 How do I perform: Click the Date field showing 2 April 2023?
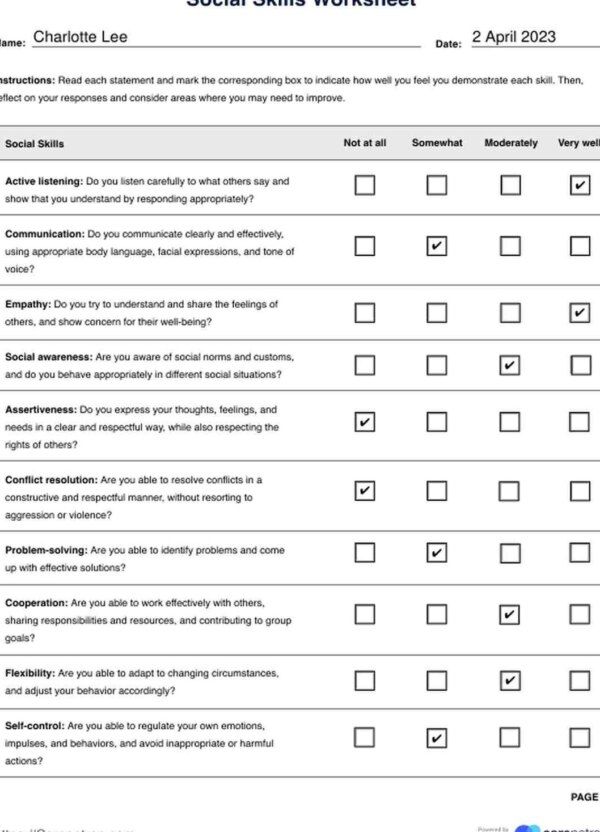pos(536,37)
